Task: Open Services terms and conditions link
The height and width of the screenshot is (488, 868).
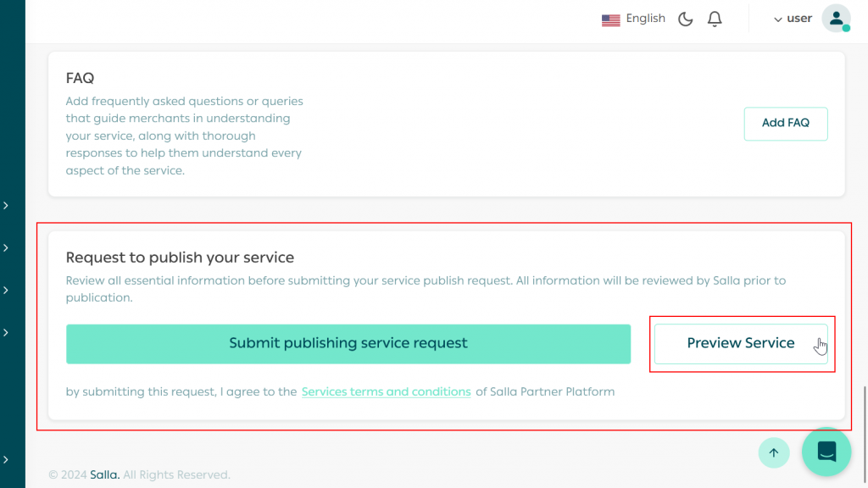Action: pos(386,391)
